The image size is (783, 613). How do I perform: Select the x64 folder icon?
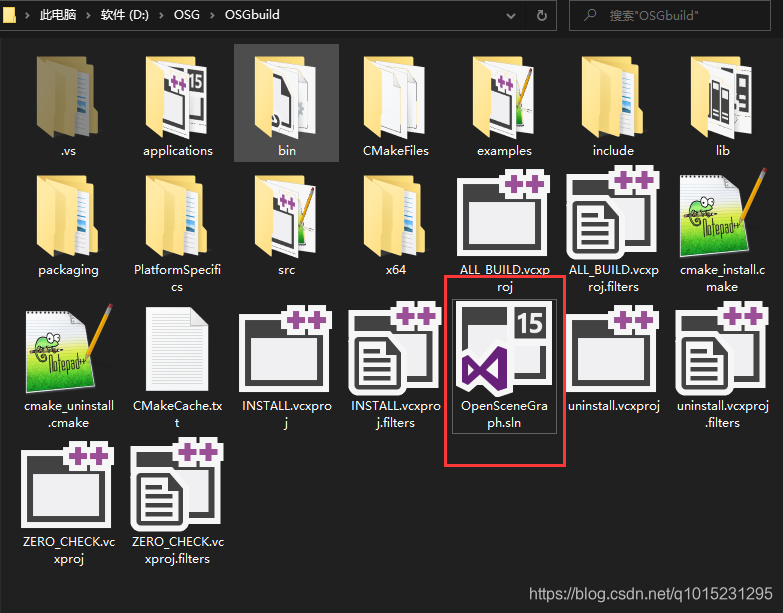pyautogui.click(x=395, y=216)
